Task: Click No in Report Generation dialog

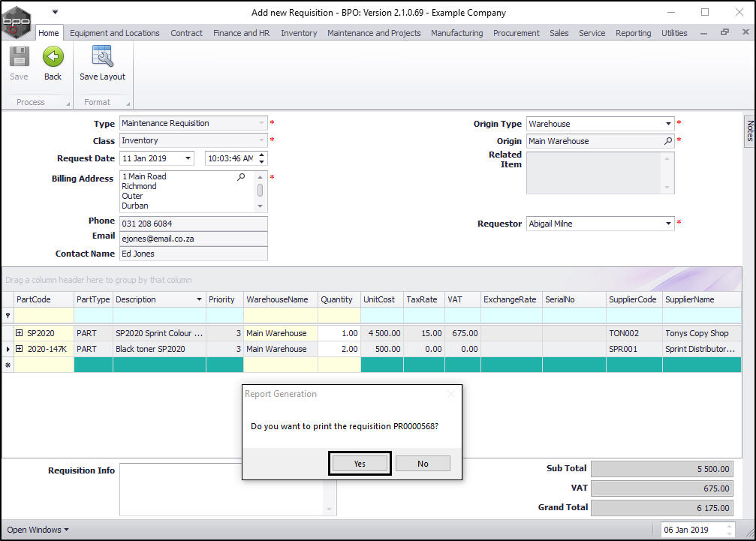Action: (x=423, y=464)
